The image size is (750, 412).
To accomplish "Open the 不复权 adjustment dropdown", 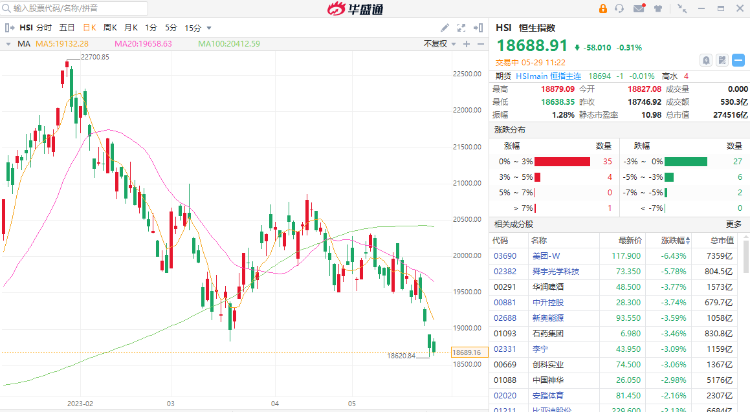I will (440, 44).
